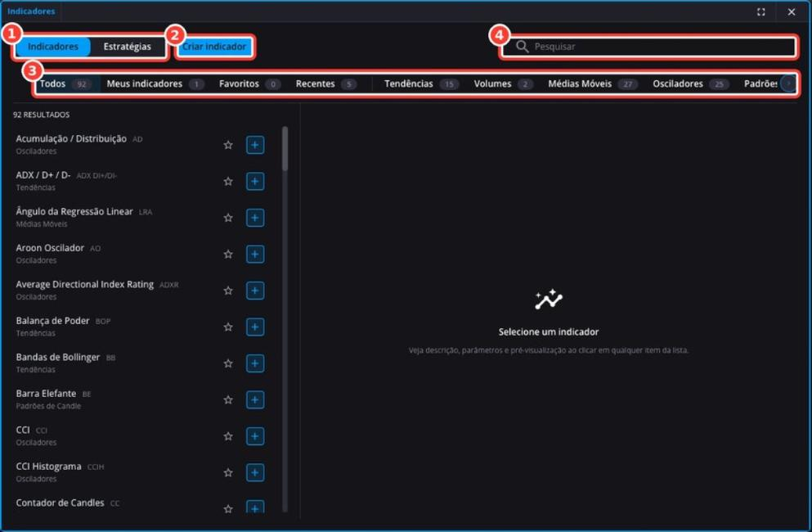
Task: Star the Ângulo da Regressão Linear indicator
Action: click(228, 218)
